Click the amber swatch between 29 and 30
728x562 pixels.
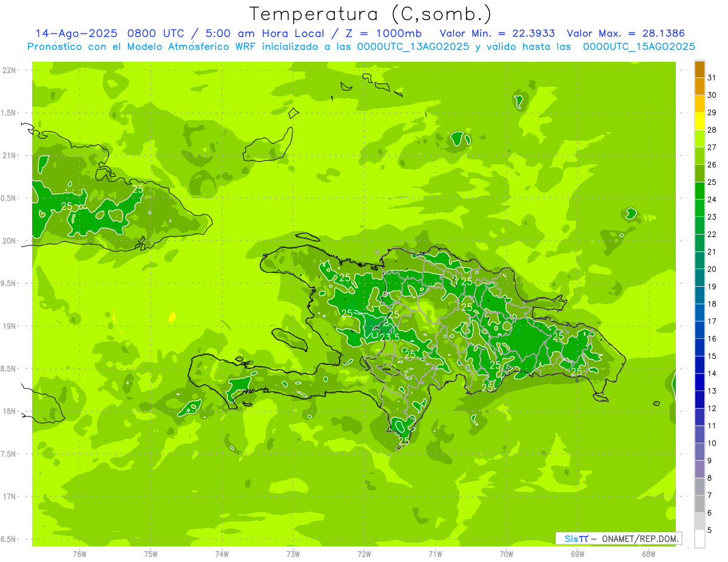coord(699,104)
